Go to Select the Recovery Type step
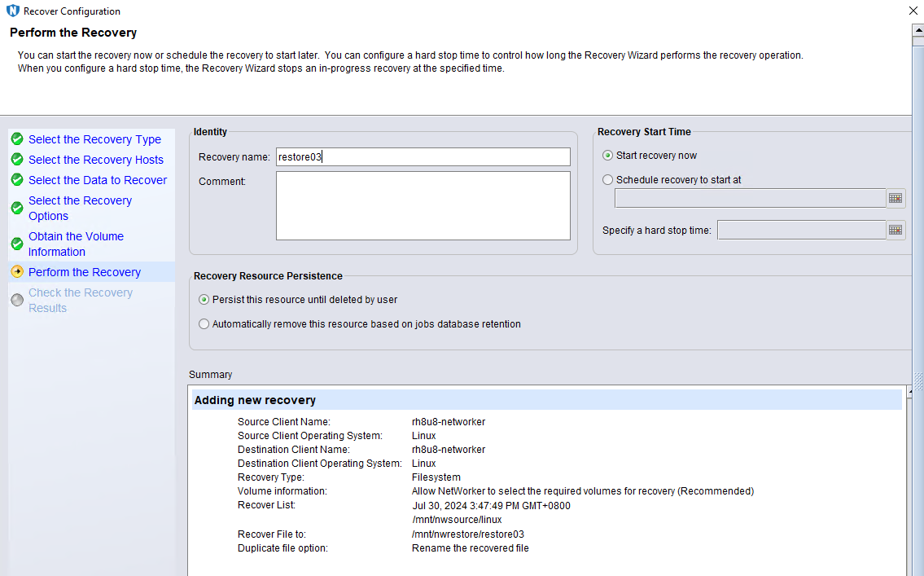924x576 pixels. 94,139
